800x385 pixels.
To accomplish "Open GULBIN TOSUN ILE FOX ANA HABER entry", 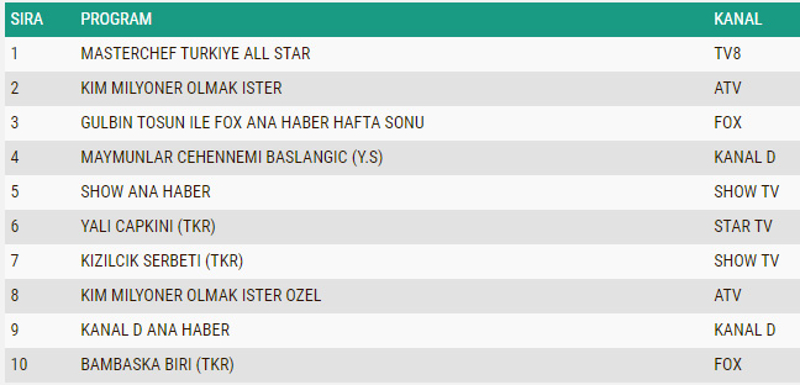I will click(252, 123).
